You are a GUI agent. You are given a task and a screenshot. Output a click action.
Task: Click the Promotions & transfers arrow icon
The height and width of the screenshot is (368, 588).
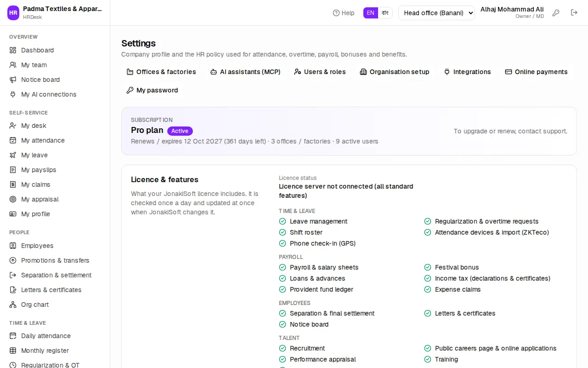pyautogui.click(x=13, y=260)
